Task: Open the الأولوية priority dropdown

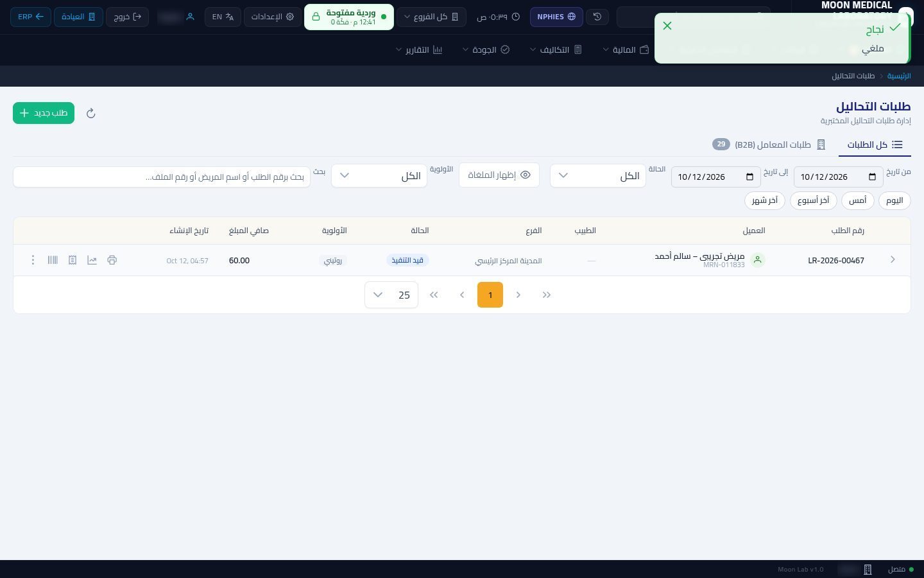Action: click(379, 176)
